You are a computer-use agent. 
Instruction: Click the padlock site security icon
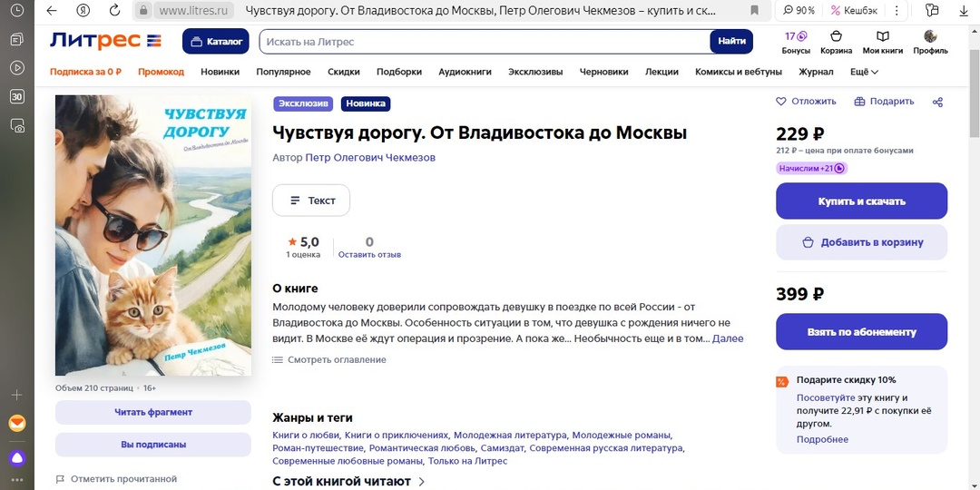143,11
